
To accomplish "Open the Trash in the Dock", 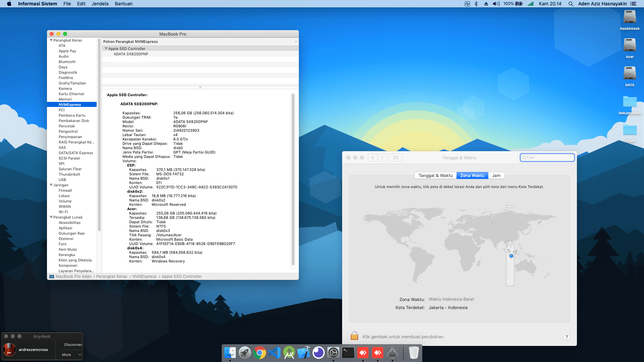I will tap(414, 353).
